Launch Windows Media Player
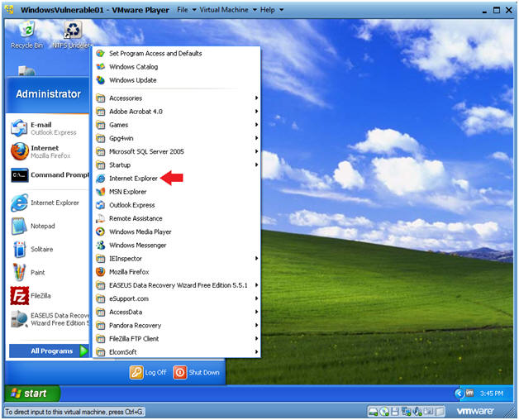Screen dimensions: 519x420 click(177, 231)
